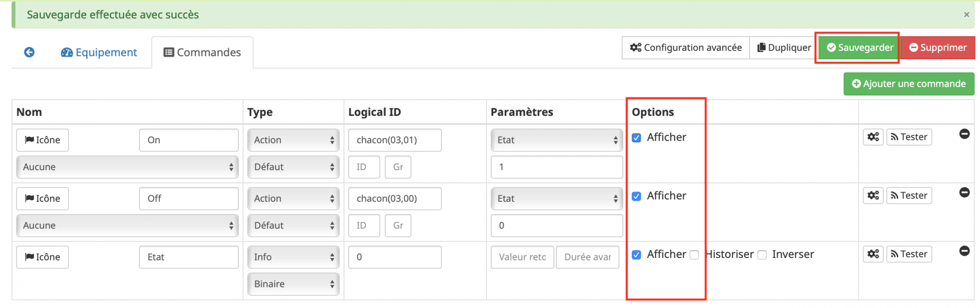Click Ajouter une commande button
Viewport: 980px width, 308px height.
point(909,84)
